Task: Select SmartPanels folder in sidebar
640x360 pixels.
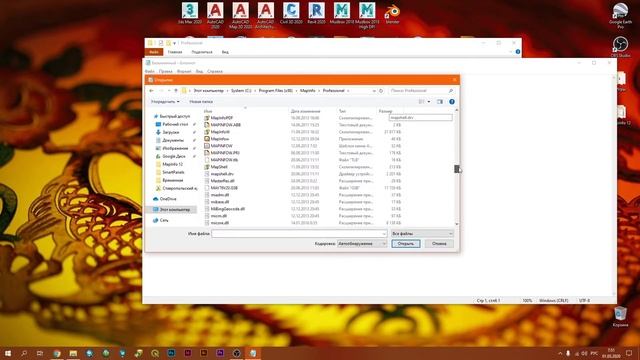Action: pyautogui.click(x=173, y=172)
